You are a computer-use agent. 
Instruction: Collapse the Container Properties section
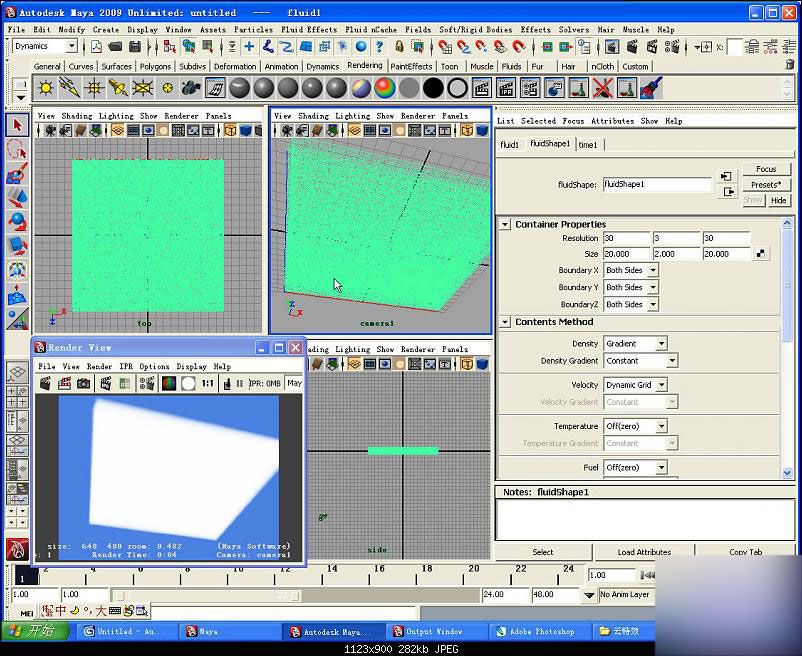pyautogui.click(x=505, y=224)
